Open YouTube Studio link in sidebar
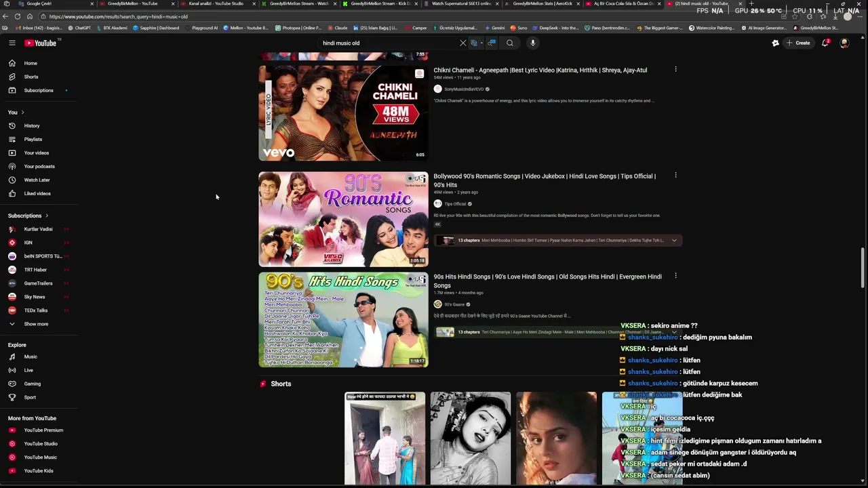The height and width of the screenshot is (488, 868). click(39, 444)
